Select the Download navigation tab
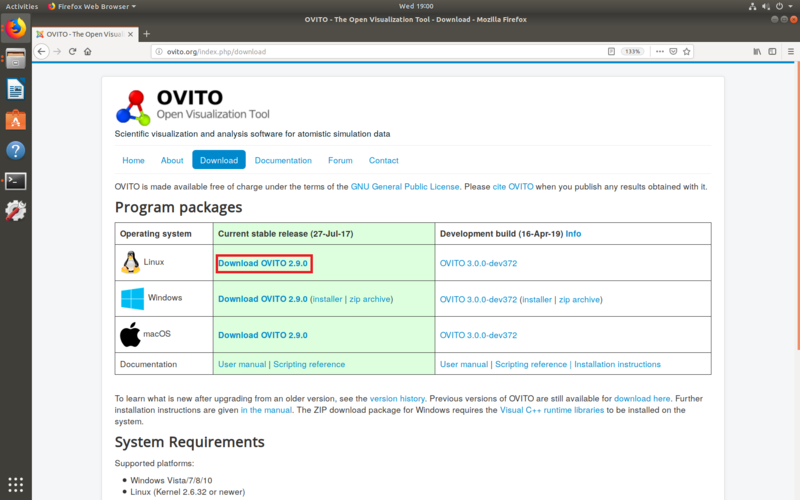 219,160
